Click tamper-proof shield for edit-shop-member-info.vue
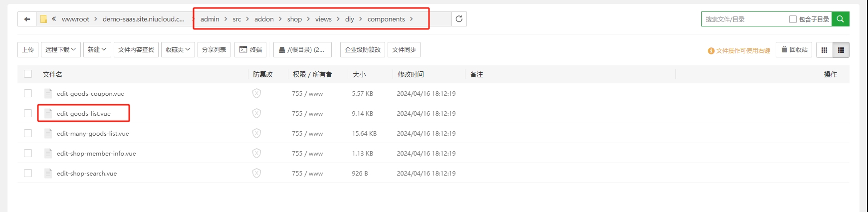 click(256, 153)
